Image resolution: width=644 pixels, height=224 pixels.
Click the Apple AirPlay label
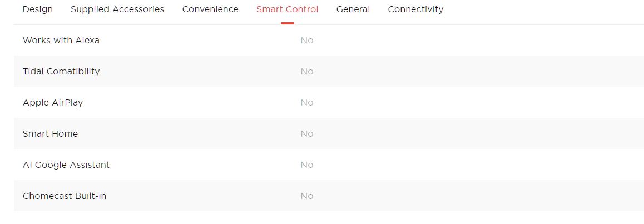(x=53, y=103)
